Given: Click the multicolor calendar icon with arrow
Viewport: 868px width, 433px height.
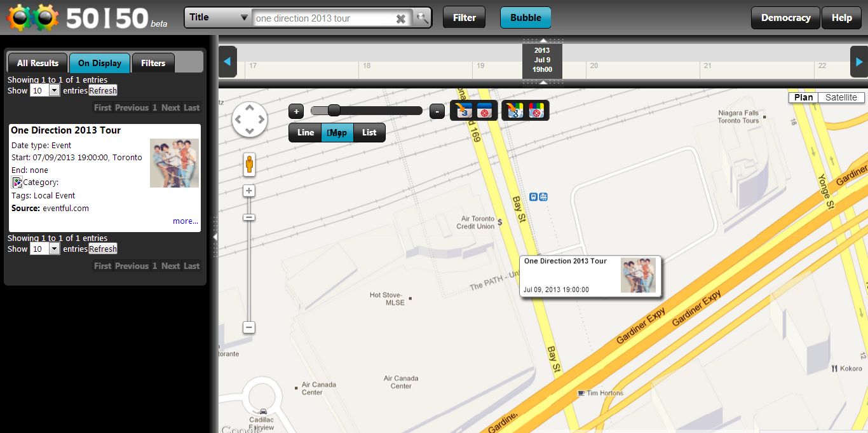Looking at the screenshot, I should pos(515,111).
